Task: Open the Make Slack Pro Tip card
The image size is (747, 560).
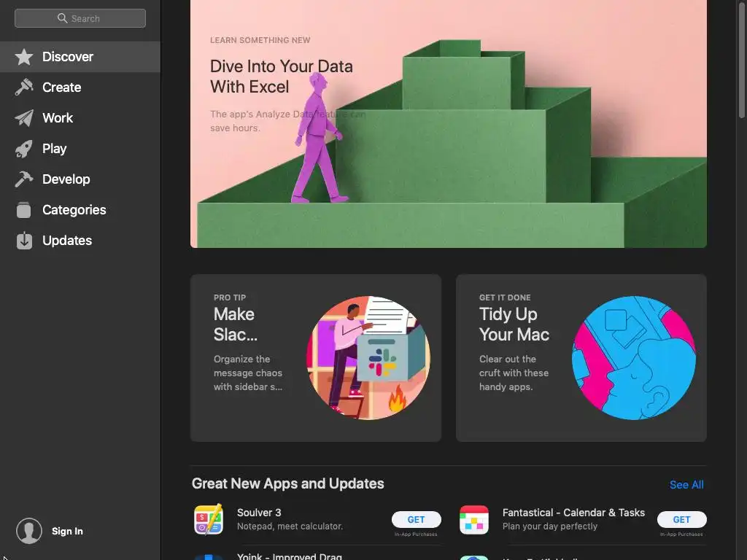Action: 316,357
